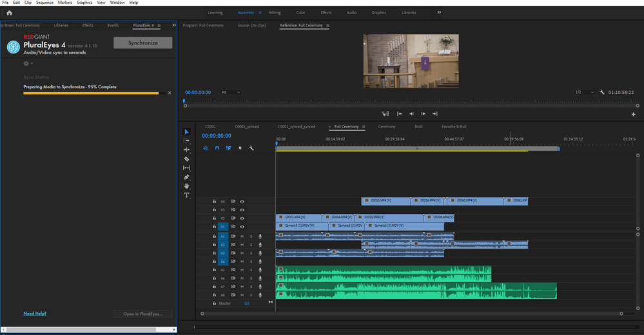This screenshot has width=644, height=335.
Task: Open the Sequence menu
Action: pos(44,3)
